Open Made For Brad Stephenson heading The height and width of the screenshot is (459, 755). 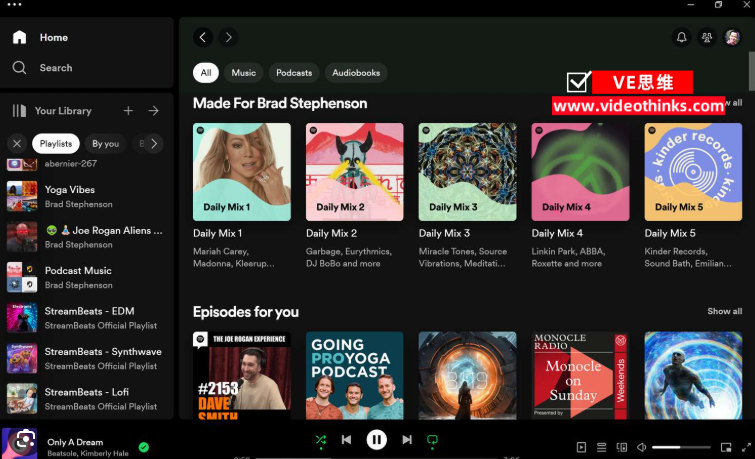pos(280,103)
